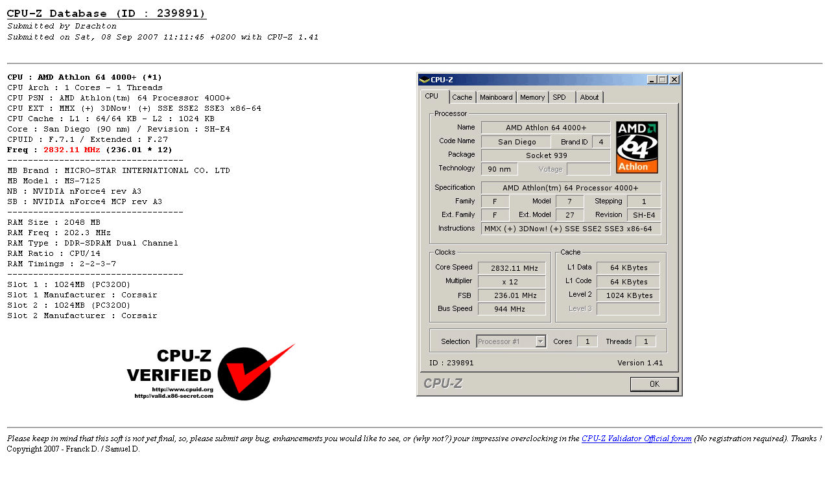The image size is (830, 504).
Task: Open the Memory tab
Action: coord(532,97)
